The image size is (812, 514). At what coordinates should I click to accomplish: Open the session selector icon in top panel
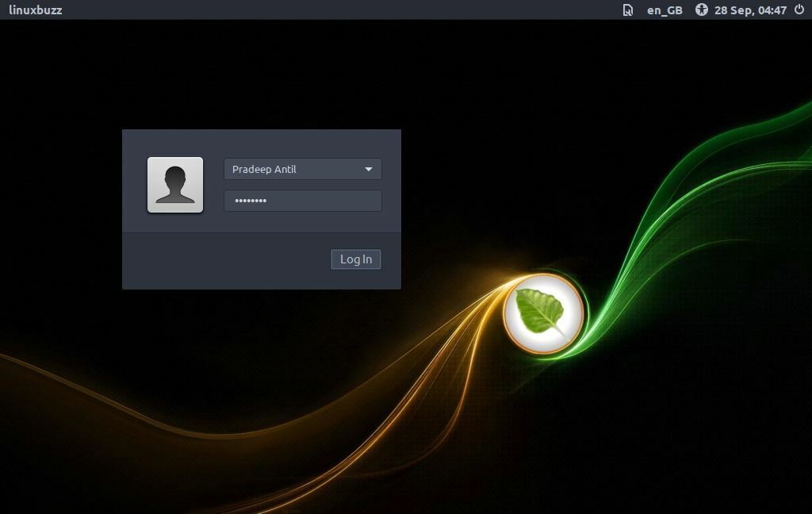pos(628,10)
